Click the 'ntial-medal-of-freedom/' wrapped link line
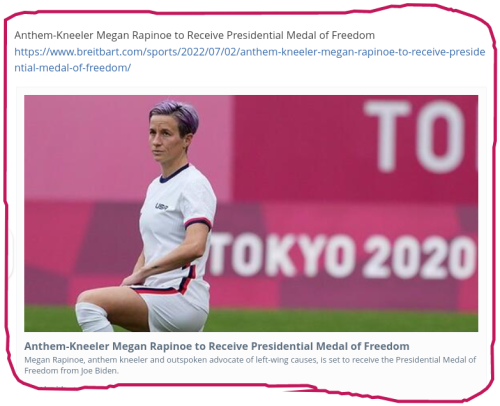Viewport: 500px width, 406px height. pos(72,68)
